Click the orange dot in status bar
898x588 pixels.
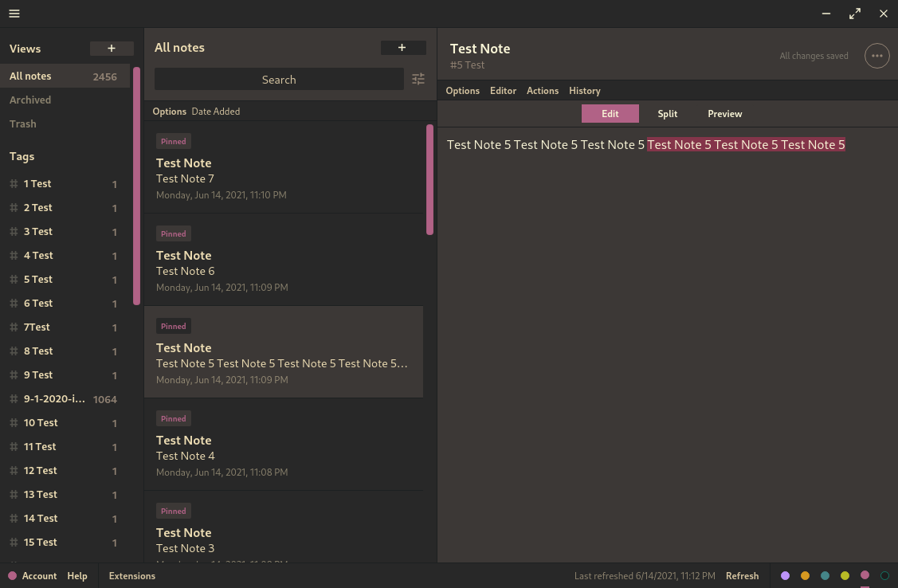tap(805, 575)
